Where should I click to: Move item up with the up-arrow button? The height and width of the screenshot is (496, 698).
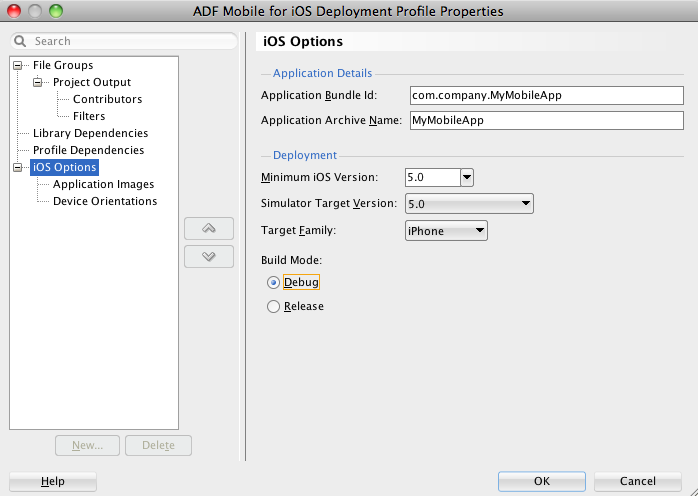[x=209, y=228]
